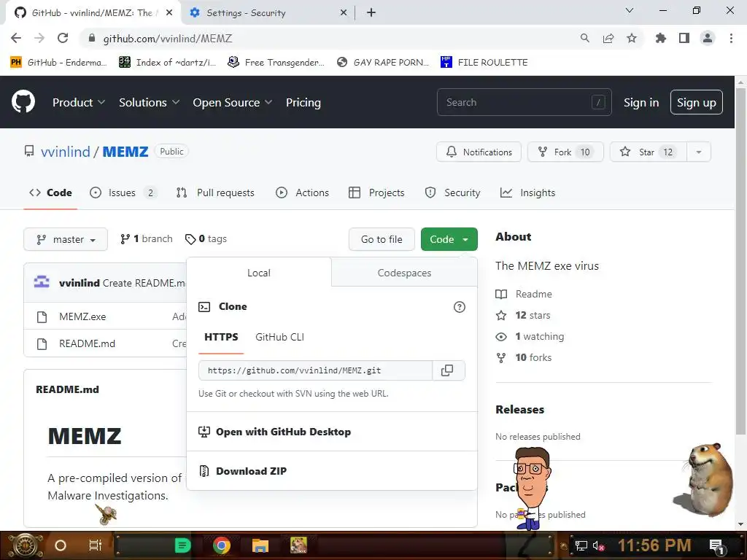Bookmark this page with the star icon

pyautogui.click(x=631, y=38)
